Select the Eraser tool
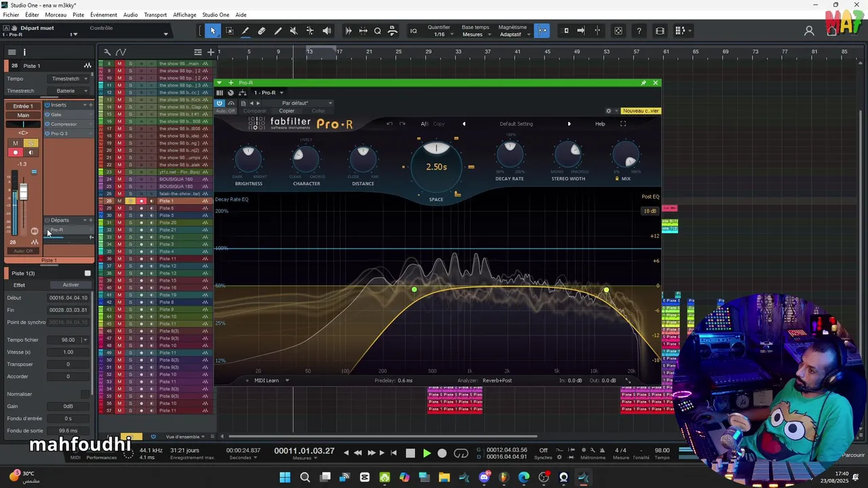This screenshot has height=488, width=868. point(262,30)
